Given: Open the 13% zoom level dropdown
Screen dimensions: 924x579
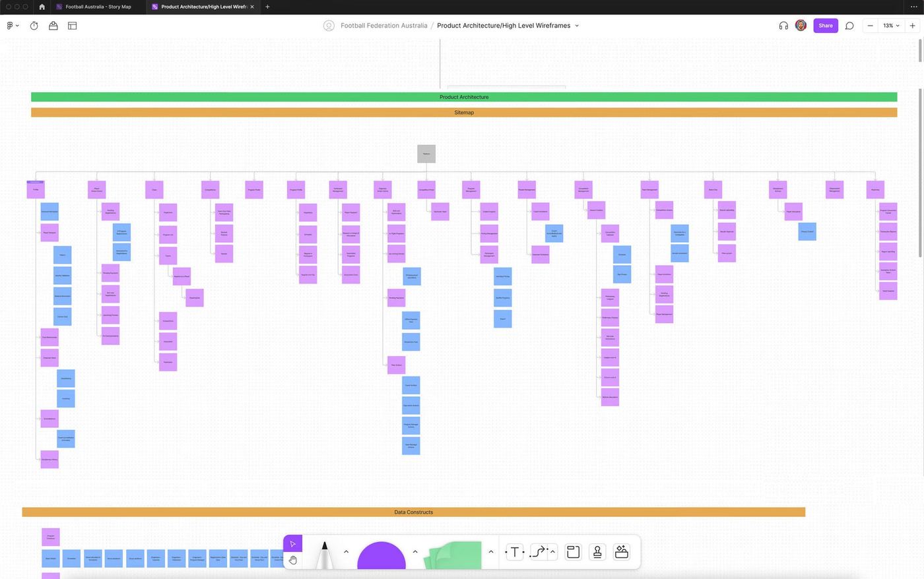Looking at the screenshot, I should coord(892,26).
